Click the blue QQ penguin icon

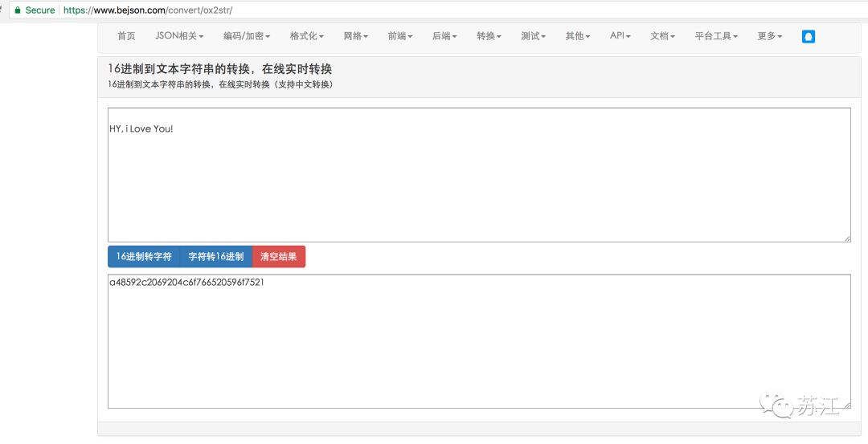coord(809,36)
